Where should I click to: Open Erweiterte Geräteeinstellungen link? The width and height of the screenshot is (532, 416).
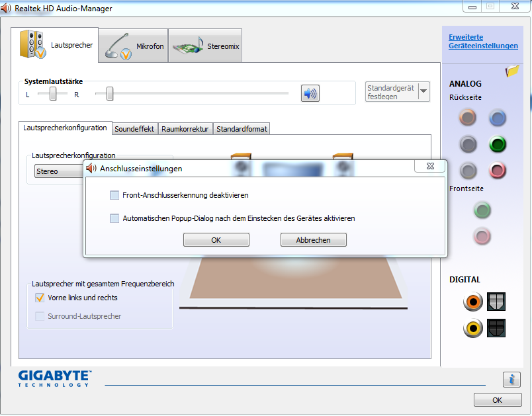(x=483, y=42)
